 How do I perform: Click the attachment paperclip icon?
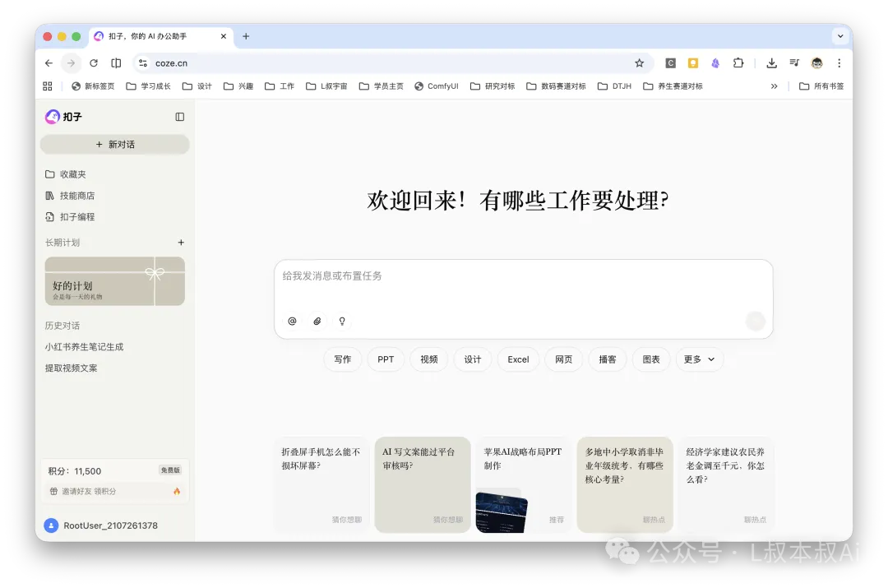coord(317,322)
